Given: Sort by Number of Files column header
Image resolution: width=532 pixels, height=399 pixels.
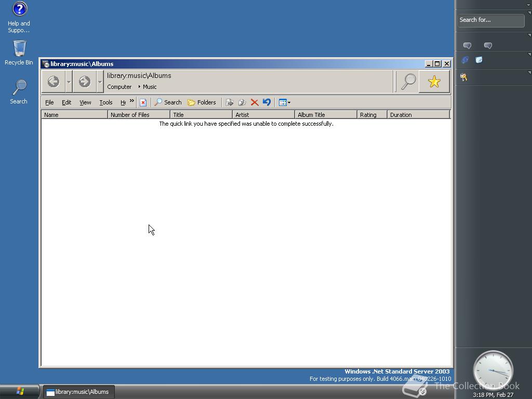Looking at the screenshot, I should (x=139, y=115).
